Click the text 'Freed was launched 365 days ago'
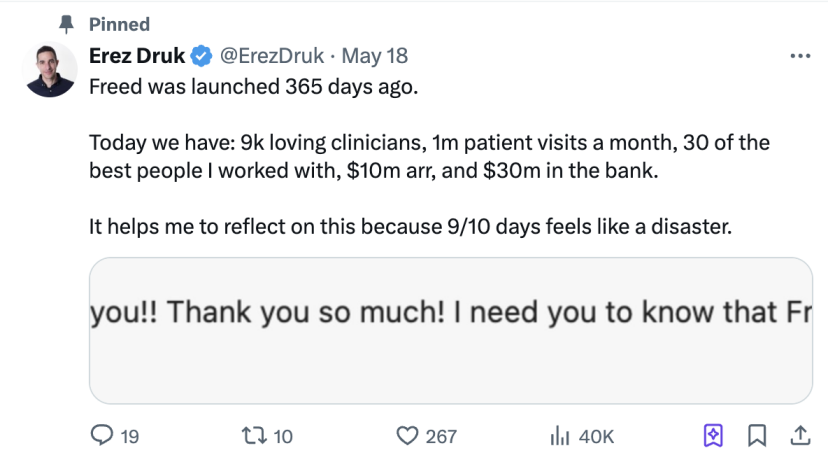The width and height of the screenshot is (828, 462). [253, 87]
